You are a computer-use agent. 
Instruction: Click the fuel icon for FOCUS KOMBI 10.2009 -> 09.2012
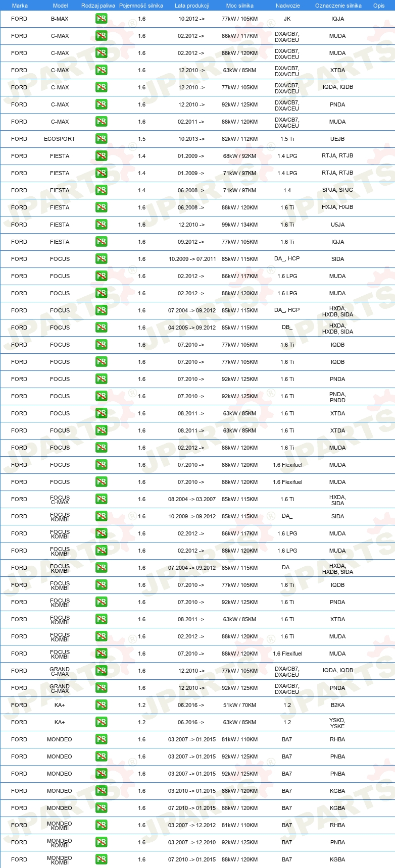point(101,516)
